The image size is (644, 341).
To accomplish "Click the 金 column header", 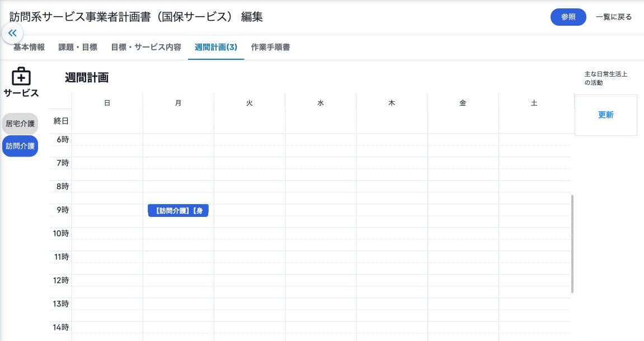I will 463,103.
